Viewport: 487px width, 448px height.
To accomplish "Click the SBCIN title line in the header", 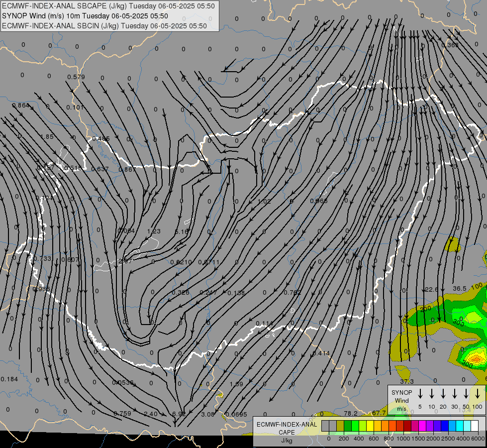I will click(x=104, y=26).
